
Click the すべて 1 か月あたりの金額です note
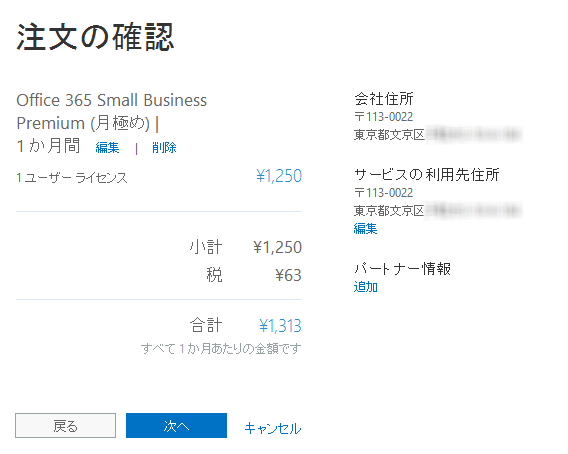click(221, 349)
